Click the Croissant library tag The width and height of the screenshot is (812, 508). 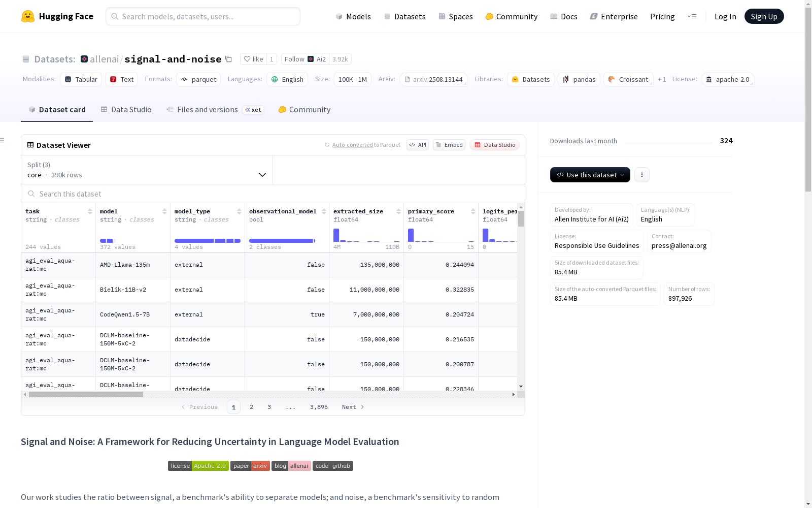point(628,79)
